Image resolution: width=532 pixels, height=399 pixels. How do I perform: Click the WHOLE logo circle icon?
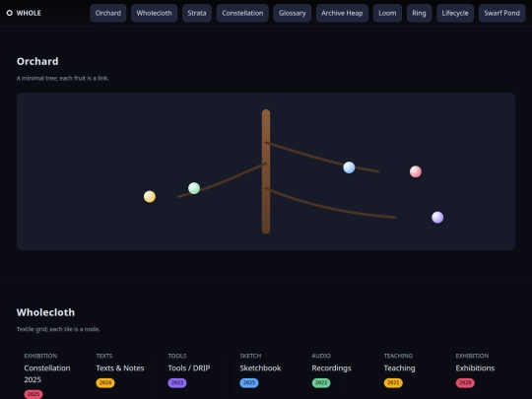pyautogui.click(x=10, y=13)
